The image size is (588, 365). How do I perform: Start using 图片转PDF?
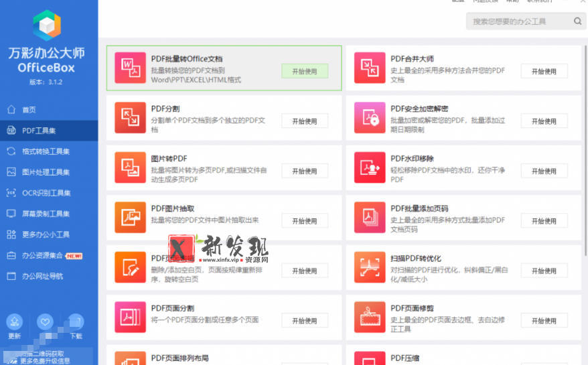tap(305, 171)
